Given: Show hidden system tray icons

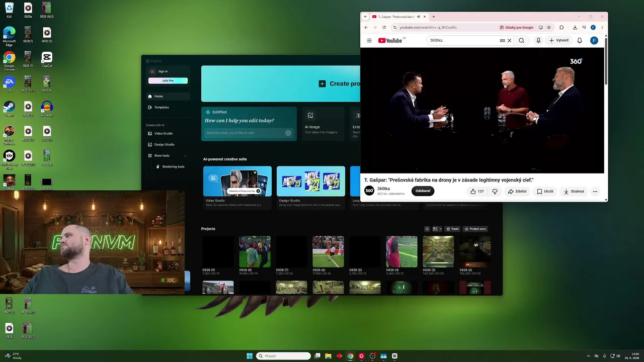Looking at the screenshot, I should [x=588, y=356].
